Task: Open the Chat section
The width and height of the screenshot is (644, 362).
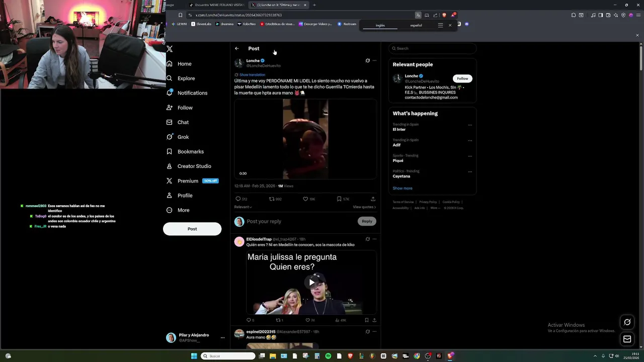Action: tap(178, 122)
